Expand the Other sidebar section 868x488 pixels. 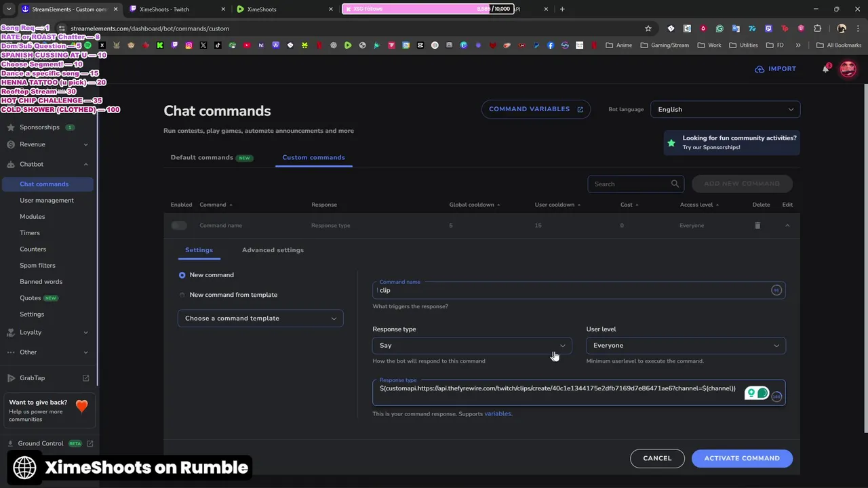click(85, 352)
